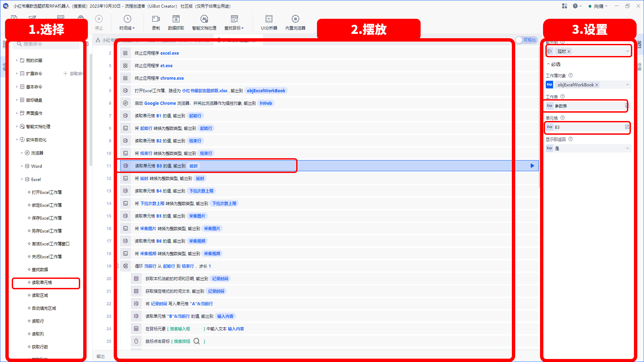
Task: Collapse the 软件自动化 node
Action: [17, 140]
